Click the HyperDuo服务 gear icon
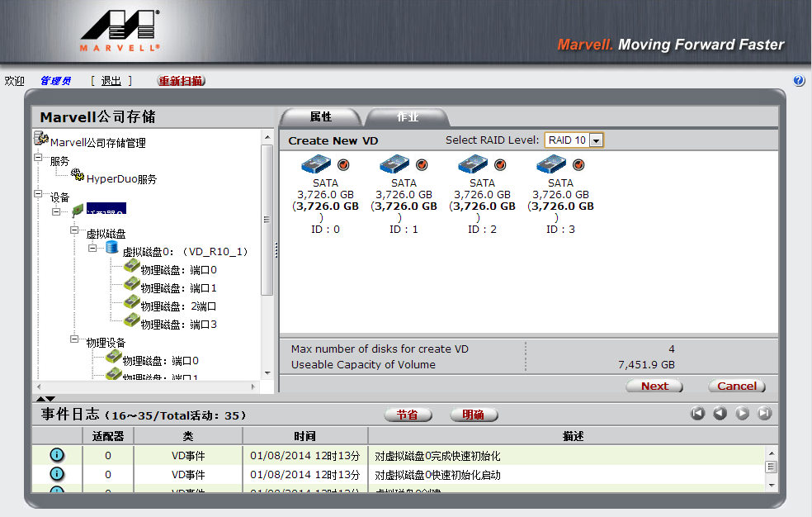812x517 pixels. [x=78, y=174]
